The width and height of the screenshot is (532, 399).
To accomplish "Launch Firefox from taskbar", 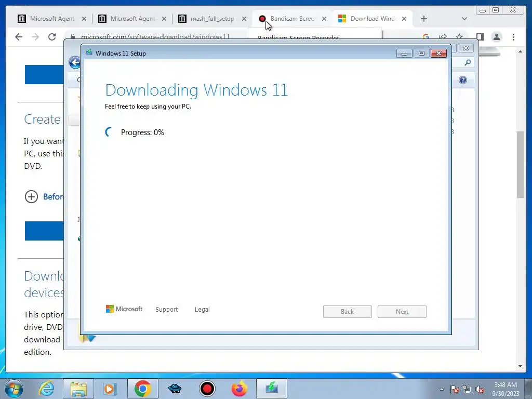I will (x=239, y=389).
